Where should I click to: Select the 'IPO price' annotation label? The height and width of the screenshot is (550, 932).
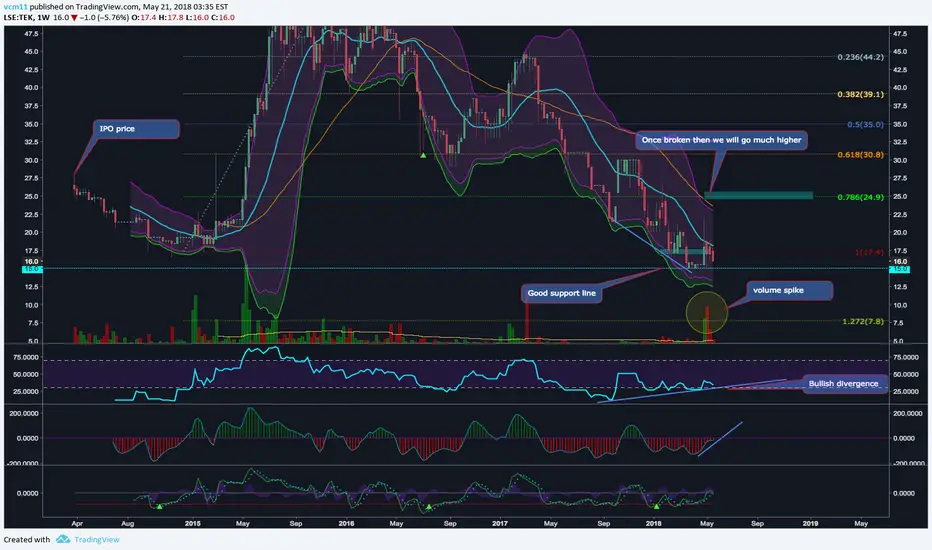[136, 129]
